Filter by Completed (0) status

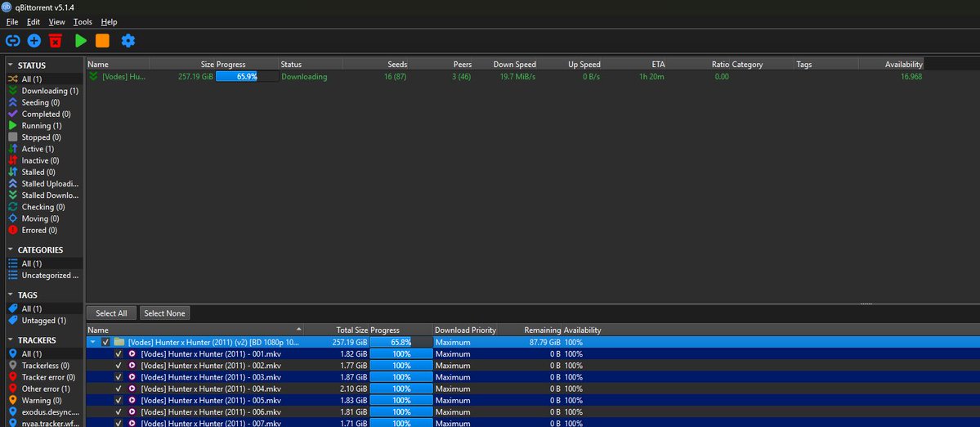[43, 114]
